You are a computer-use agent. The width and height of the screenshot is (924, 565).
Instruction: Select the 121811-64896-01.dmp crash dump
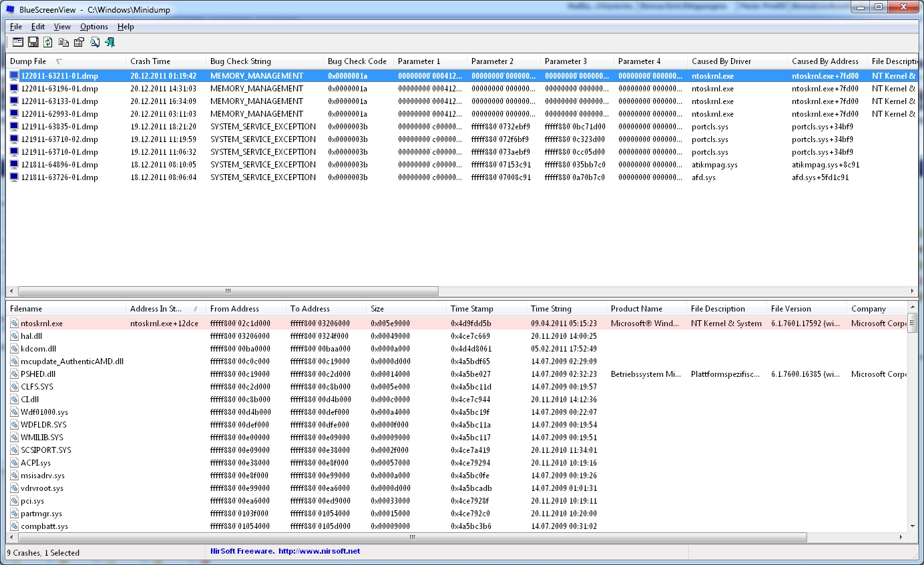[x=59, y=165]
